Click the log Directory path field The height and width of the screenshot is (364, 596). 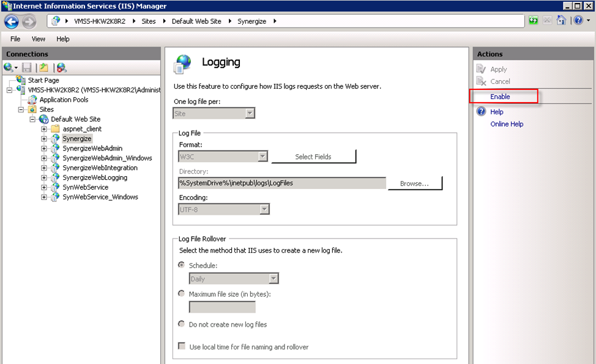tap(282, 183)
